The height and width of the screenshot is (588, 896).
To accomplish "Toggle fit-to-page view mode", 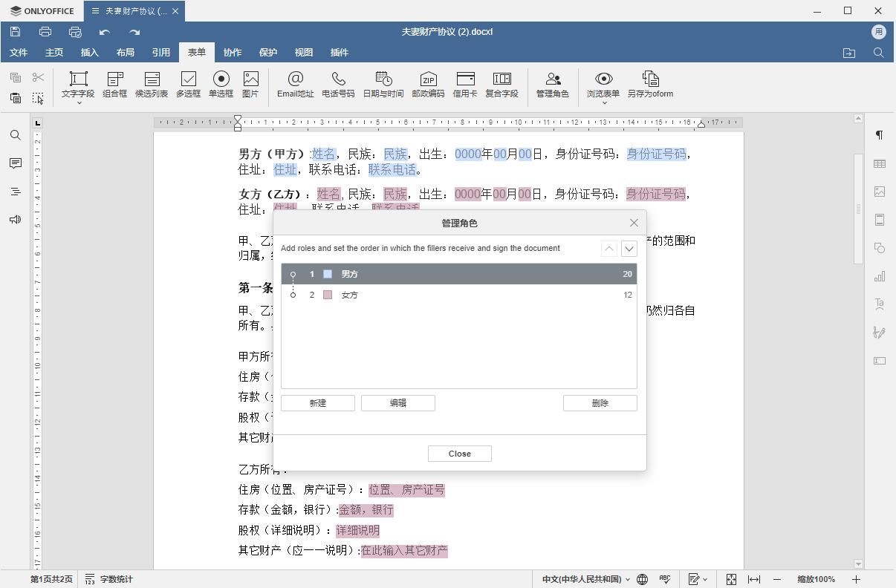I will pyautogui.click(x=731, y=579).
